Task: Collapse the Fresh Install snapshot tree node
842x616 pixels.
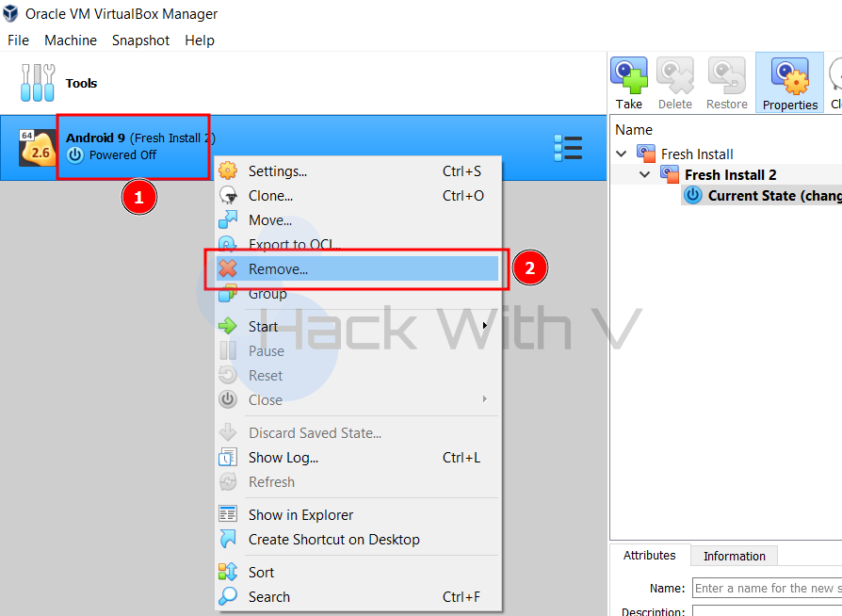Action: coord(622,154)
